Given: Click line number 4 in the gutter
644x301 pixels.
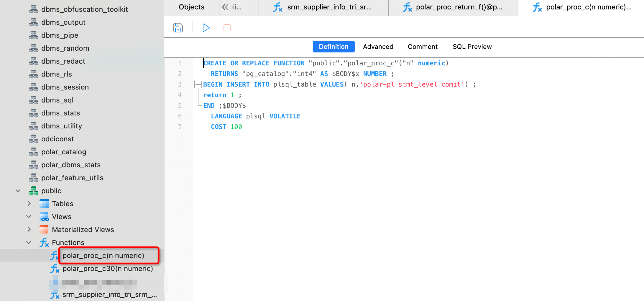Looking at the screenshot, I should pyautogui.click(x=180, y=95).
